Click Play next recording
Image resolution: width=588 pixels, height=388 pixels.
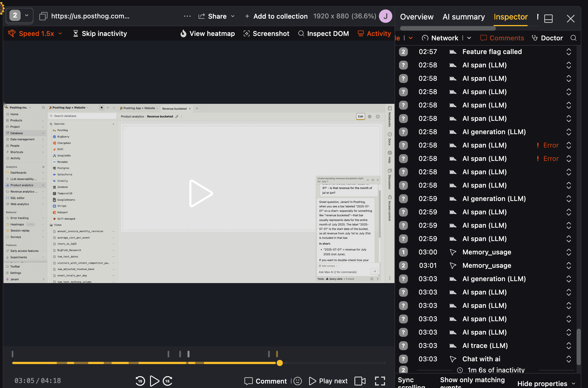(x=328, y=381)
